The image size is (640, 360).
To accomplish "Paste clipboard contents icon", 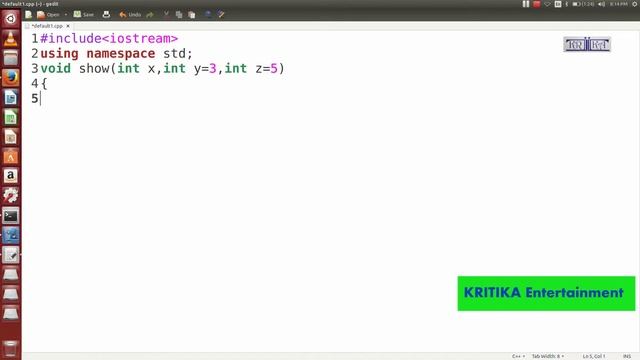I will coord(191,15).
